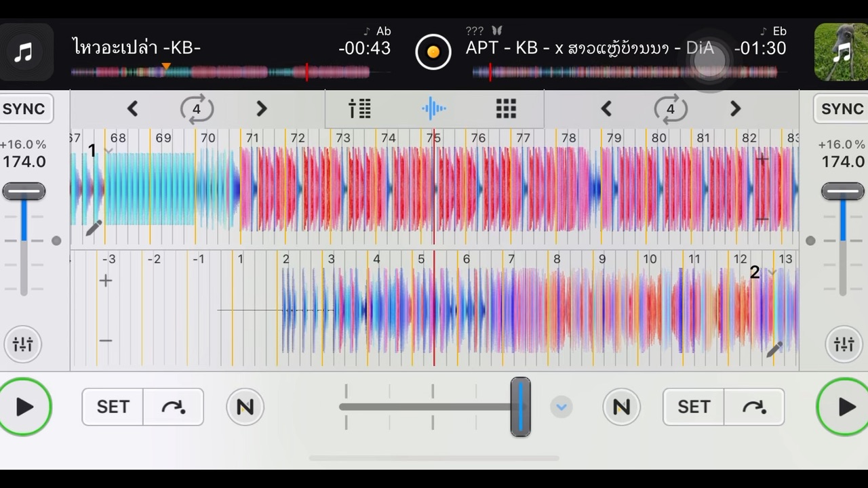
Task: Toggle SYNC on the right deck
Action: (x=842, y=108)
